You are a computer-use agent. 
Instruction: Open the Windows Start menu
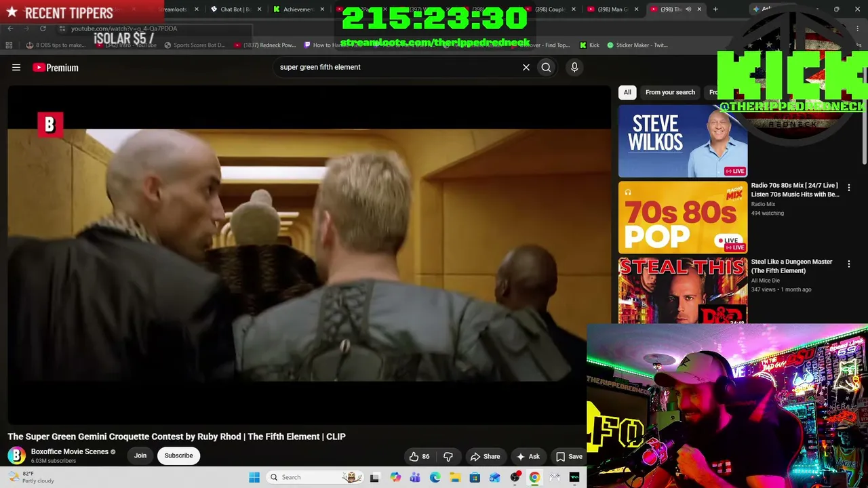coord(254,477)
